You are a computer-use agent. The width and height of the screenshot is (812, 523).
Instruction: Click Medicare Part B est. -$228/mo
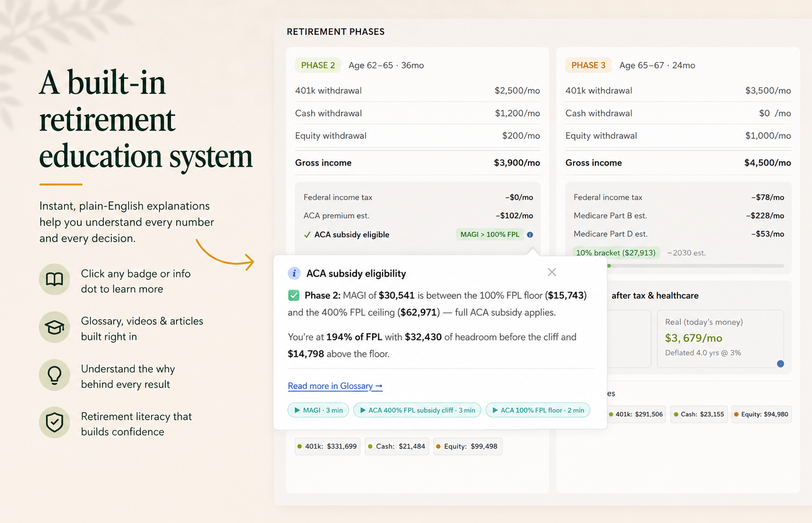pos(679,215)
